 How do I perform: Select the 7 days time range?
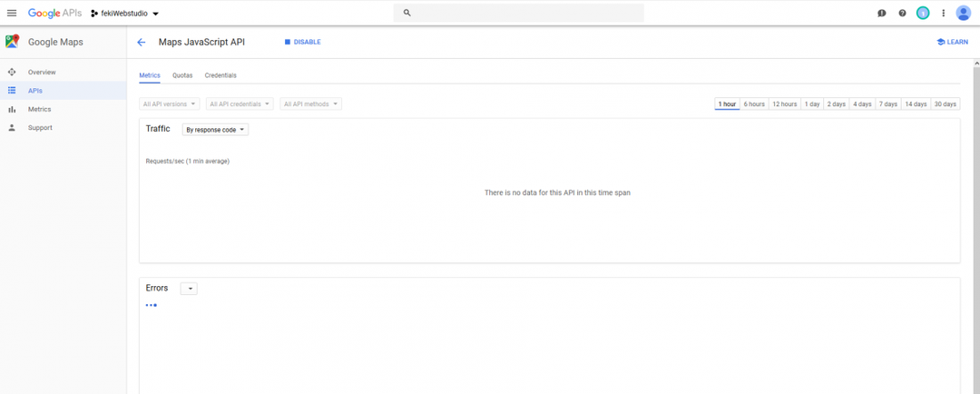tap(887, 103)
